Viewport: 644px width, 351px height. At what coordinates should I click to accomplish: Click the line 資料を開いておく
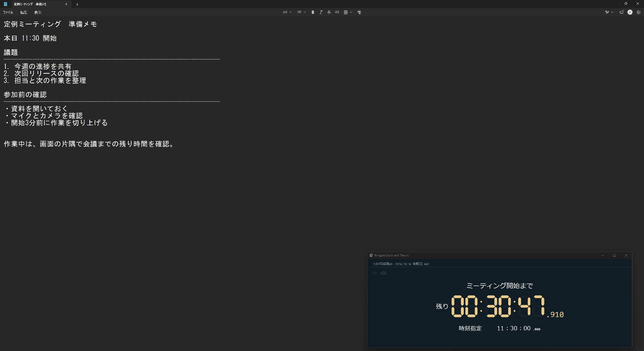(39, 109)
